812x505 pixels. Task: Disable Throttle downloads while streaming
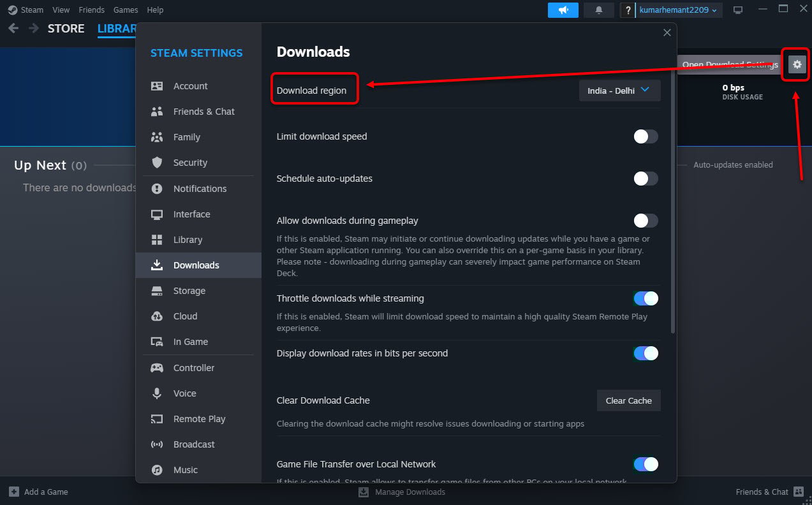coord(646,298)
